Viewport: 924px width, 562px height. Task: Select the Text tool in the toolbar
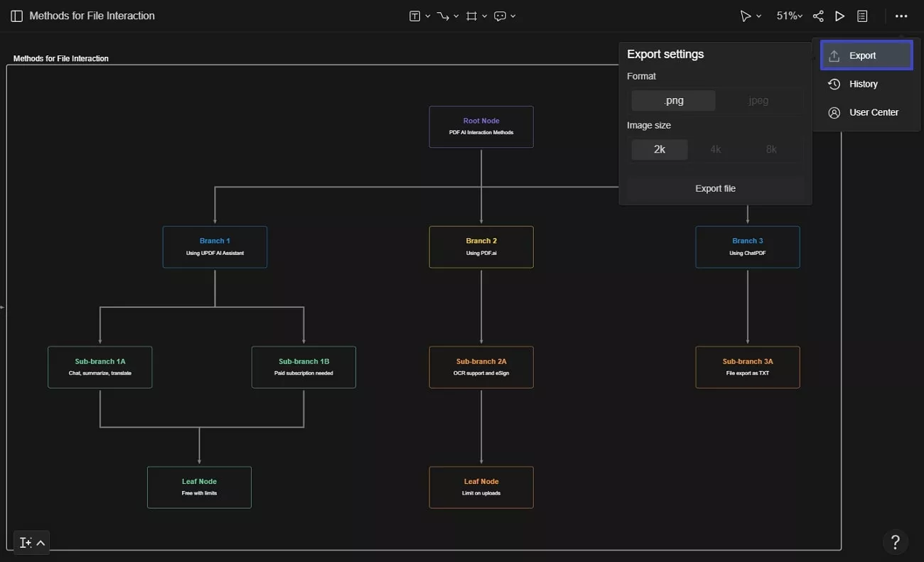click(416, 15)
